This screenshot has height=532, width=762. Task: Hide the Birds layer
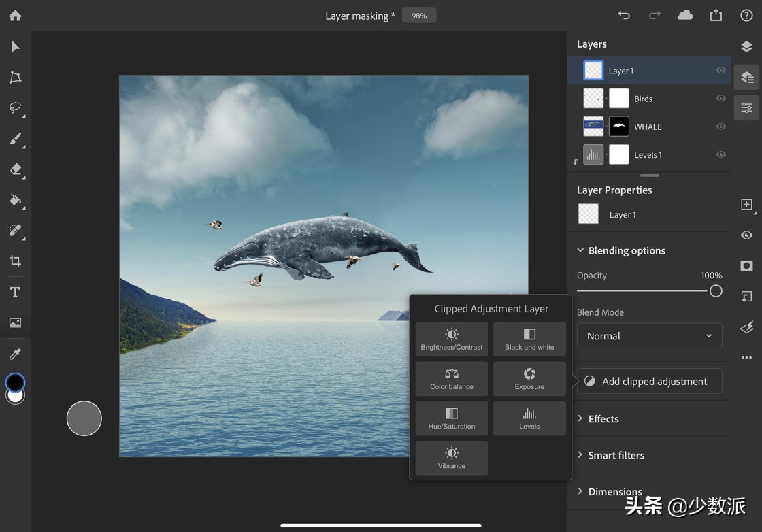point(720,98)
